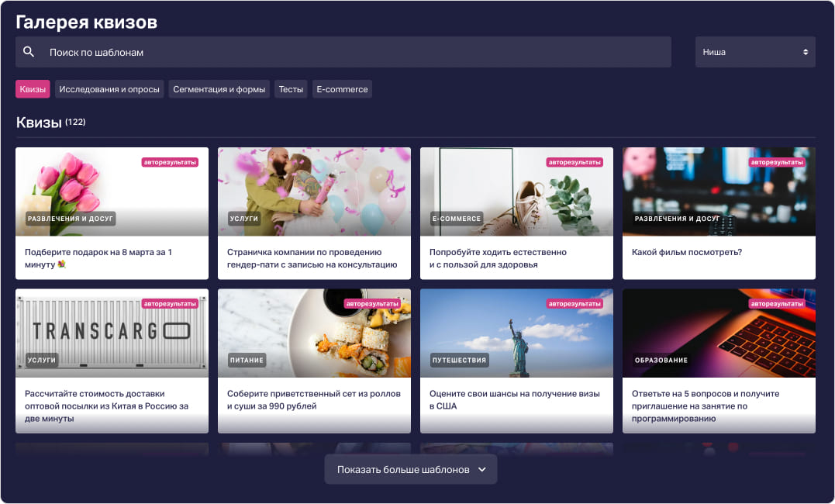Click the Питание label on sushi card
This screenshot has height=504, width=835.
247,360
